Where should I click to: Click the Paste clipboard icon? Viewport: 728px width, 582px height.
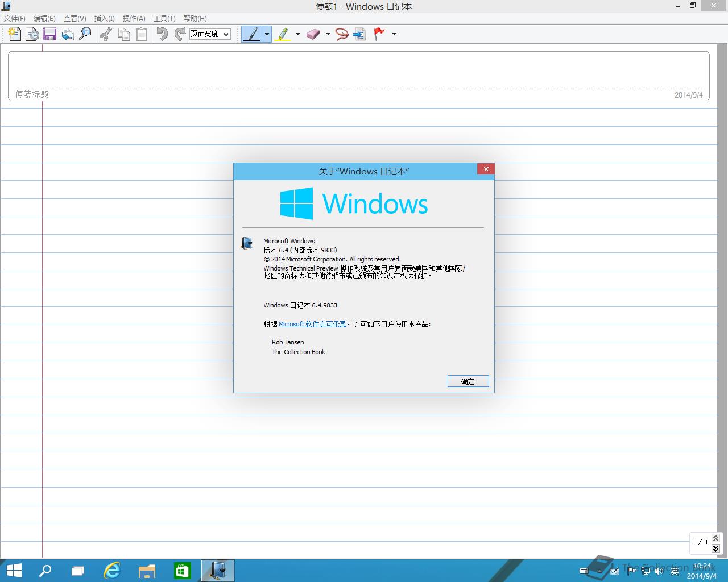142,34
